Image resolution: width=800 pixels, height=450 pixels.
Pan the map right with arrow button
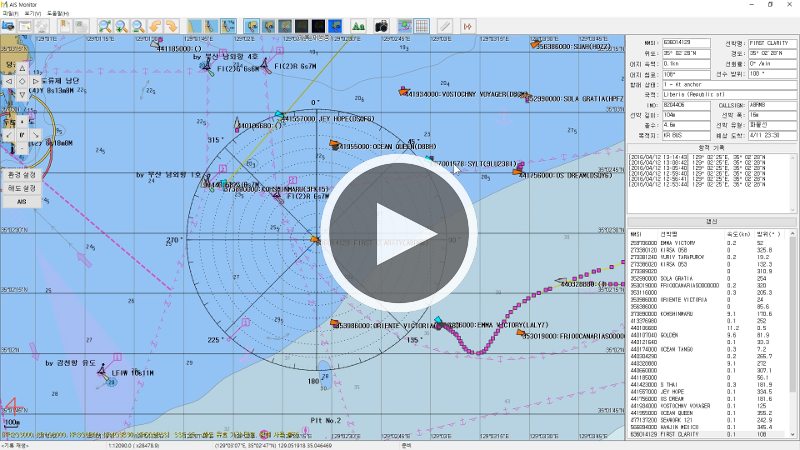click(x=35, y=81)
